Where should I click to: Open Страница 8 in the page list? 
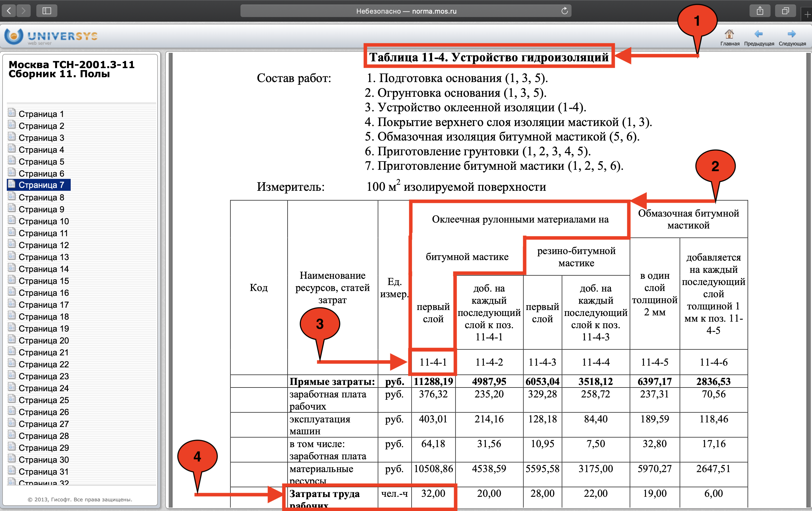[x=41, y=197]
